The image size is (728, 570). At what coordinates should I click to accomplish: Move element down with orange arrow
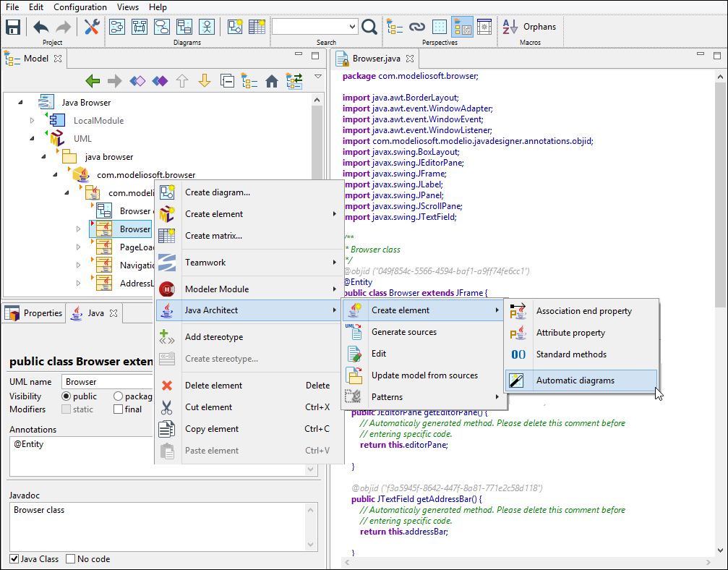coord(205,81)
